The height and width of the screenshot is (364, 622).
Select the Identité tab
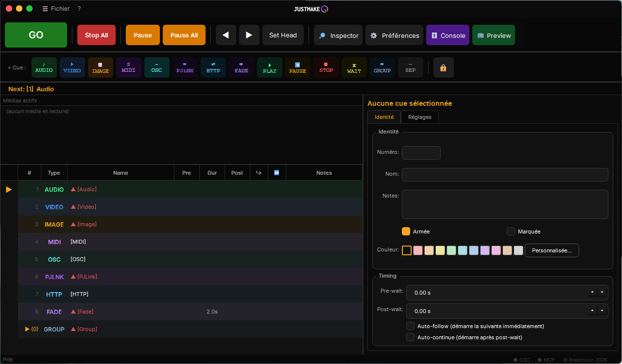(384, 117)
